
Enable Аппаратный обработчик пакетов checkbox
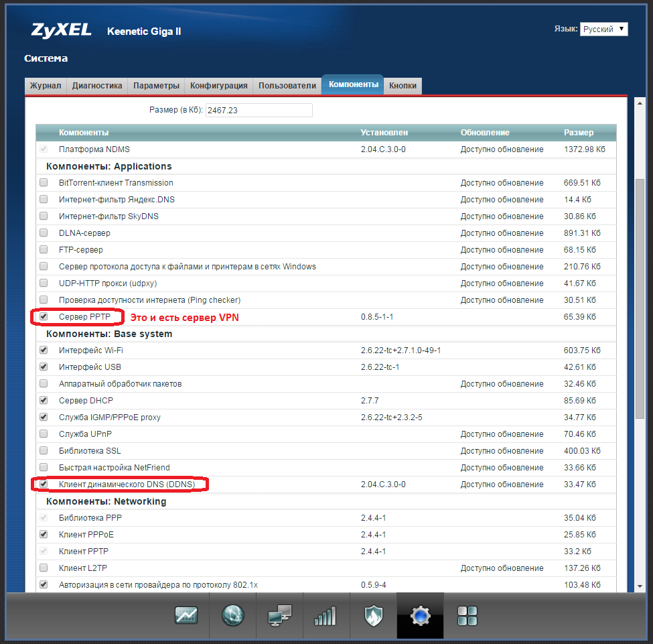click(44, 383)
